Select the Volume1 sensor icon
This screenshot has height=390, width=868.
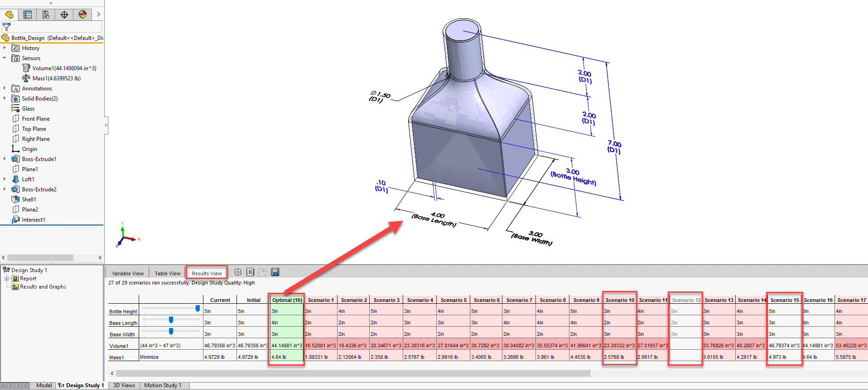[x=26, y=68]
